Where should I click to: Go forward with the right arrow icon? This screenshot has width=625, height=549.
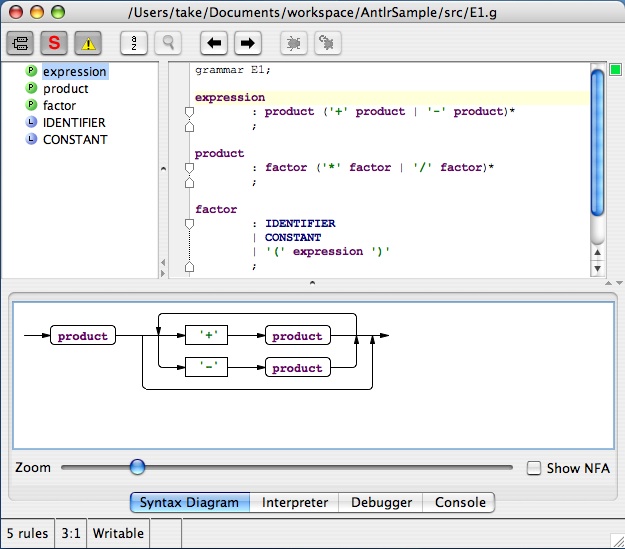(x=248, y=43)
